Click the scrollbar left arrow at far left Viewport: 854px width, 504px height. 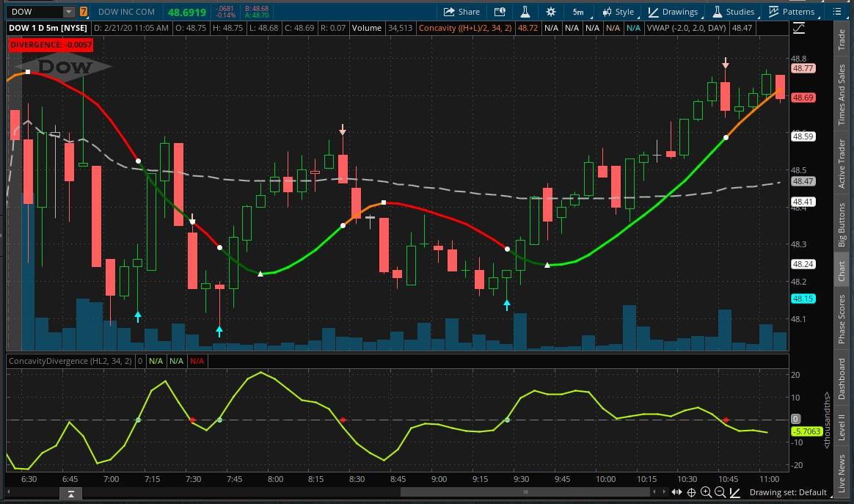tap(9, 492)
